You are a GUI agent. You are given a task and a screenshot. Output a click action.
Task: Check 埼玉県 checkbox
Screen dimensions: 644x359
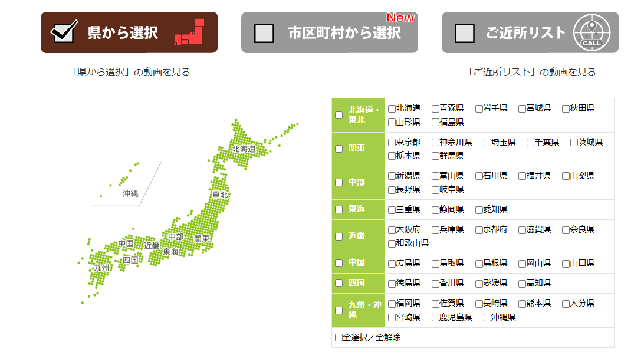[487, 143]
